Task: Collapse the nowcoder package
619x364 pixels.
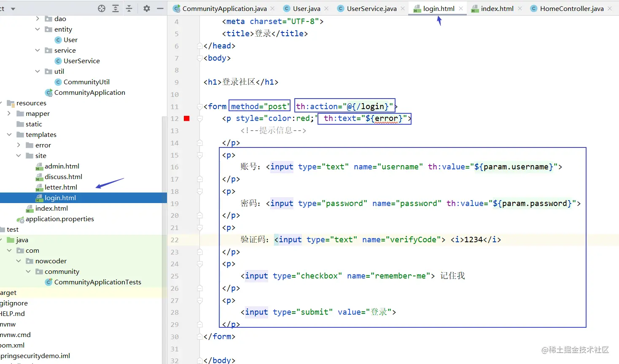Action: click(x=19, y=261)
